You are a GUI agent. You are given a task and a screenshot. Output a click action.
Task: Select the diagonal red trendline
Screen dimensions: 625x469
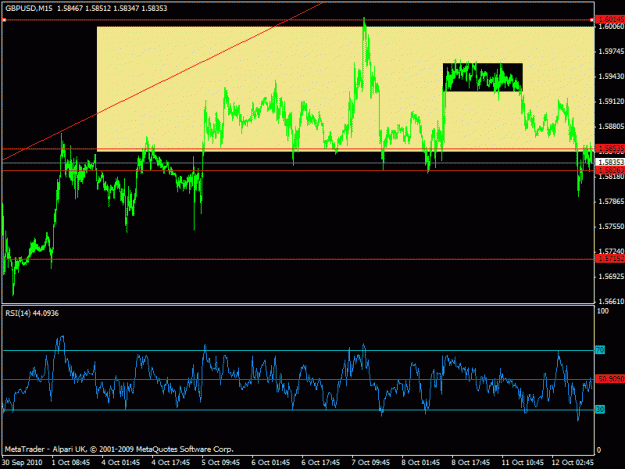tap(163, 82)
